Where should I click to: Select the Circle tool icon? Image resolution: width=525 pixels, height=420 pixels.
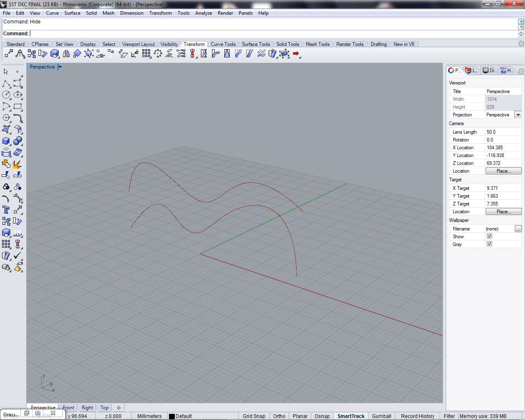pyautogui.click(x=6, y=95)
